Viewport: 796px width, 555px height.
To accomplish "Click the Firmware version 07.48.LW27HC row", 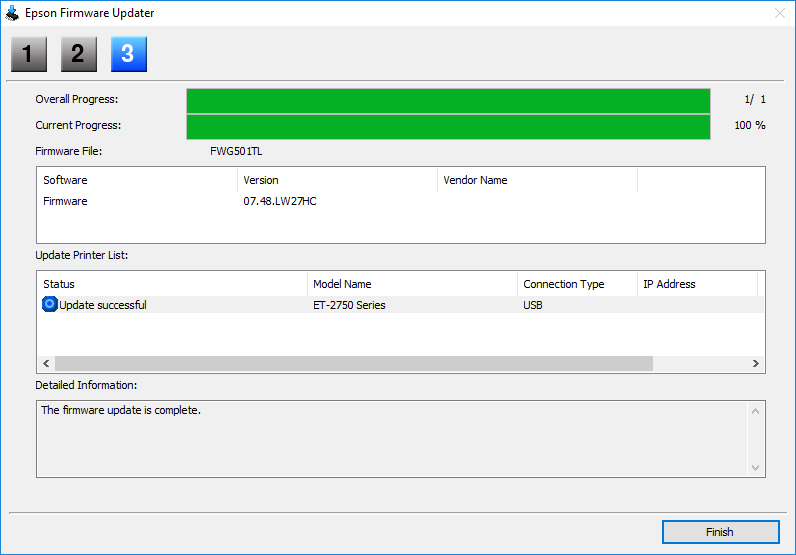I will [x=280, y=201].
